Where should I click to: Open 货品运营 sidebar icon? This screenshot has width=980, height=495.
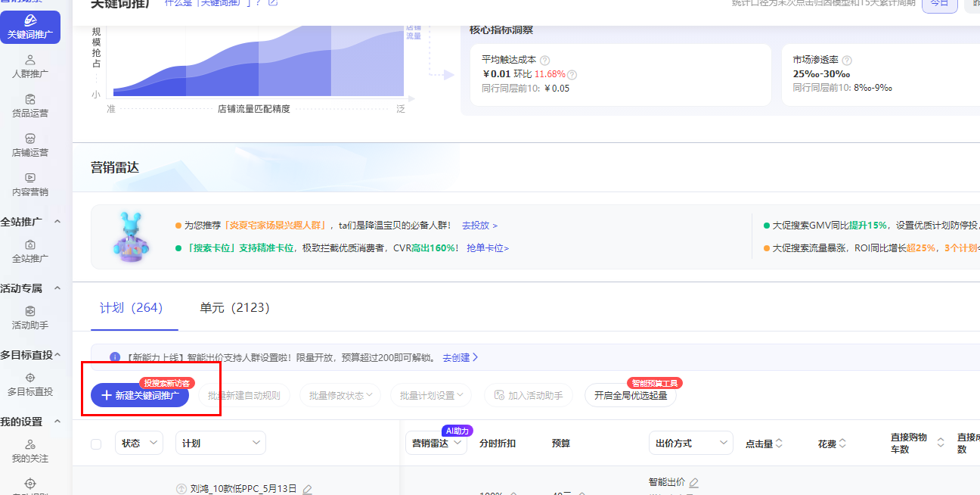coord(30,105)
